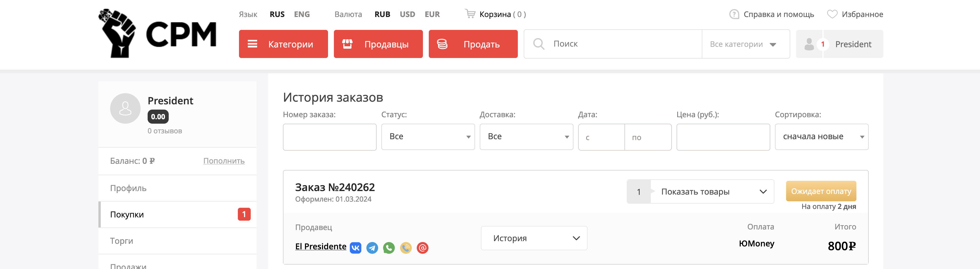Open the Категории menu button
Image resolution: width=980 pixels, height=269 pixels.
[x=283, y=44]
